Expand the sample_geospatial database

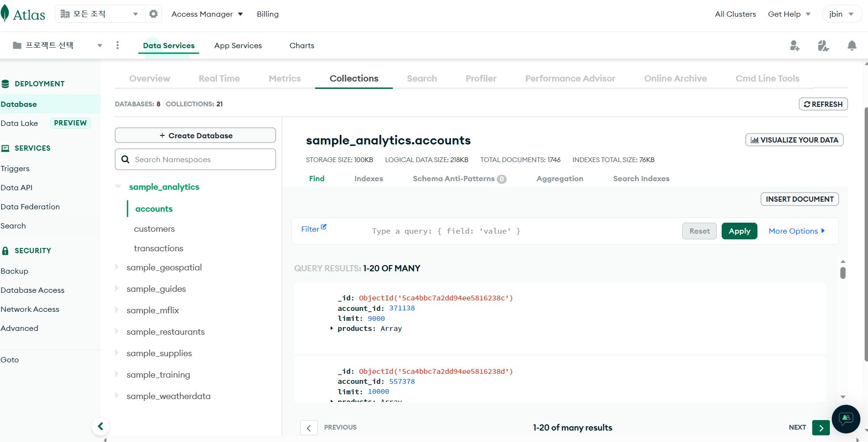point(117,267)
